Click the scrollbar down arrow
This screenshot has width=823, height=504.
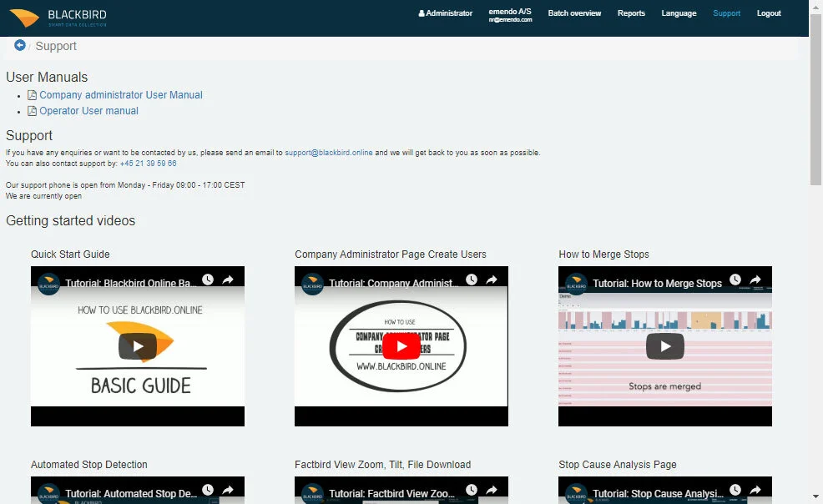815,496
